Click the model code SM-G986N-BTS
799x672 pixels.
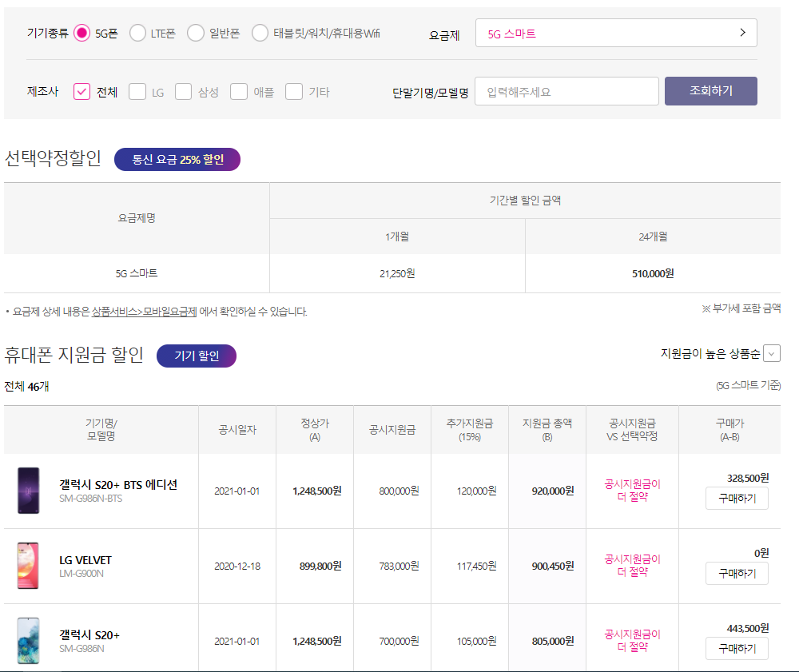(x=91, y=499)
